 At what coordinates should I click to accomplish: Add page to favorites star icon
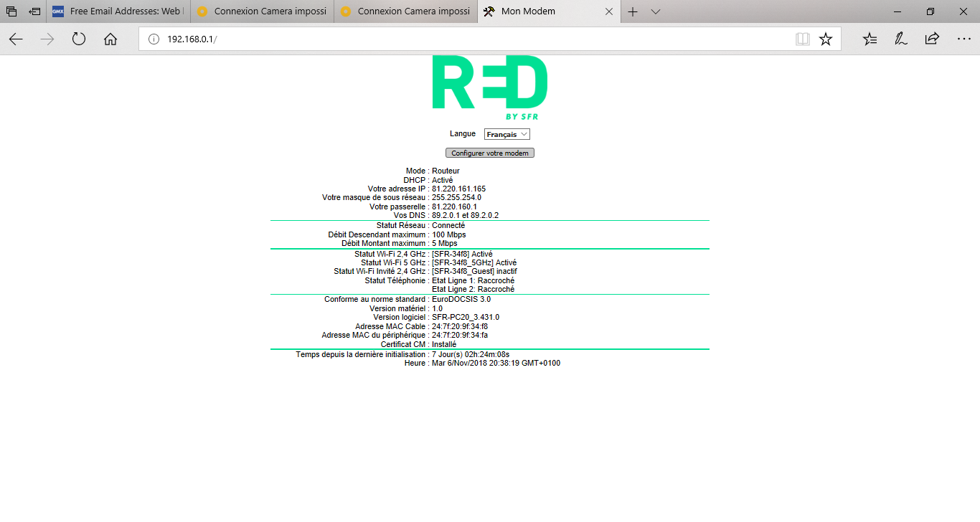tap(826, 39)
